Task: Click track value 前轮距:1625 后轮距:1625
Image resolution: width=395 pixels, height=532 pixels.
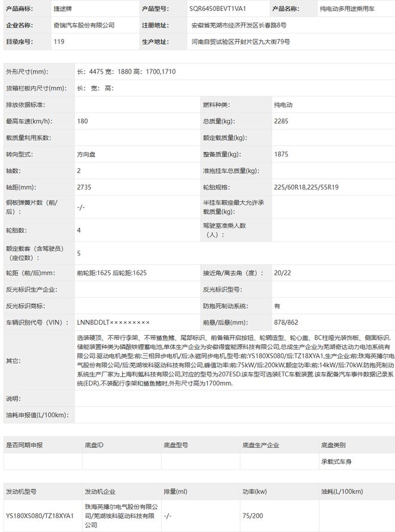Action: click(x=112, y=273)
